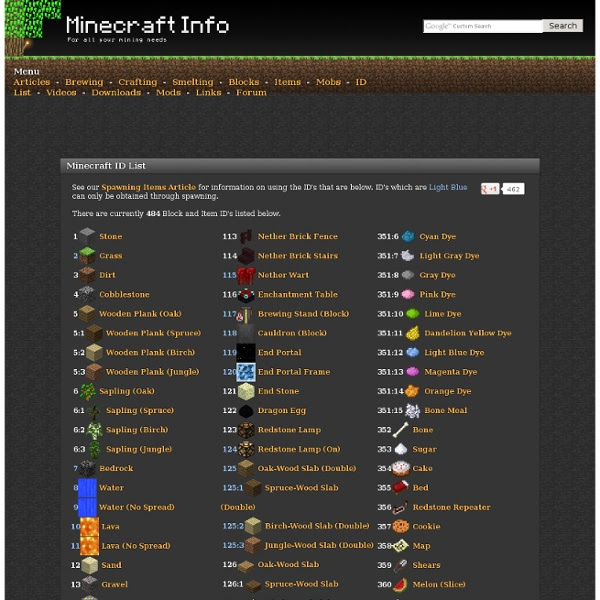
Task: Open the Sapling (Jungle) link
Action: click(139, 449)
